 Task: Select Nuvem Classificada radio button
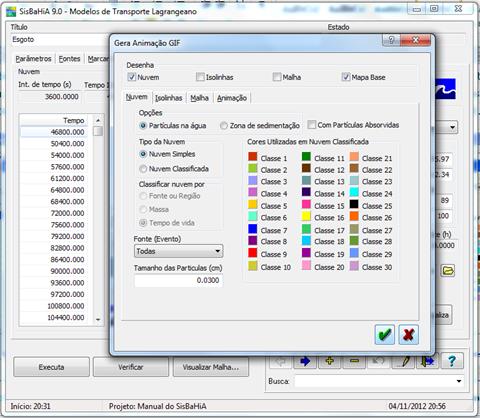143,169
